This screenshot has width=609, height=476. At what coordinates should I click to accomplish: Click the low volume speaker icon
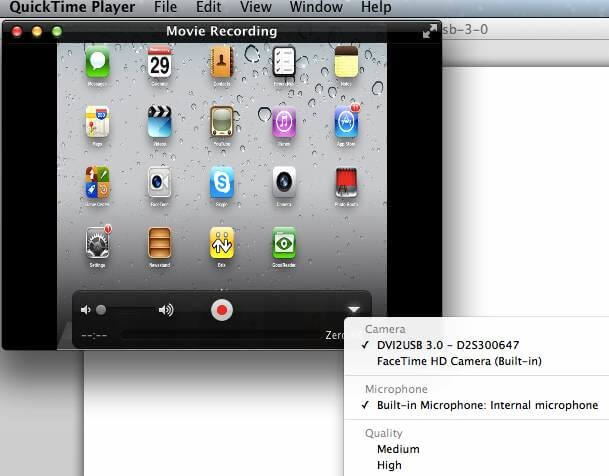[85, 309]
